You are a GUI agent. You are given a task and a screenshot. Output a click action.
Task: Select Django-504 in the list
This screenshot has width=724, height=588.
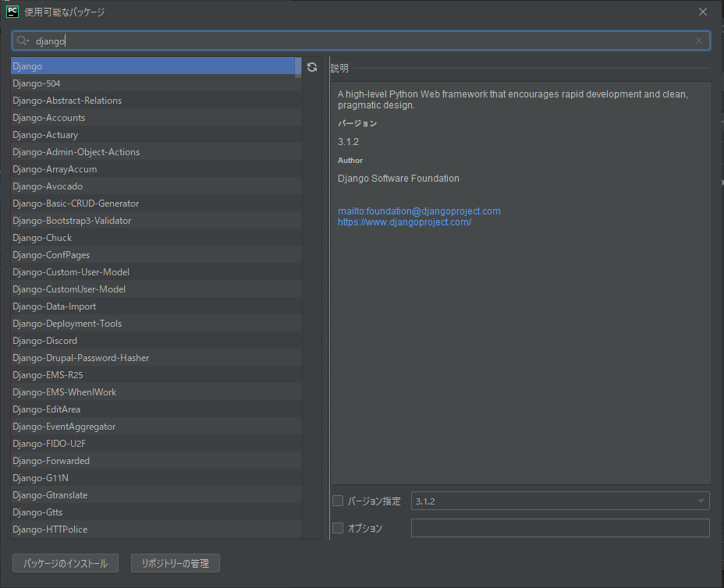tap(156, 83)
